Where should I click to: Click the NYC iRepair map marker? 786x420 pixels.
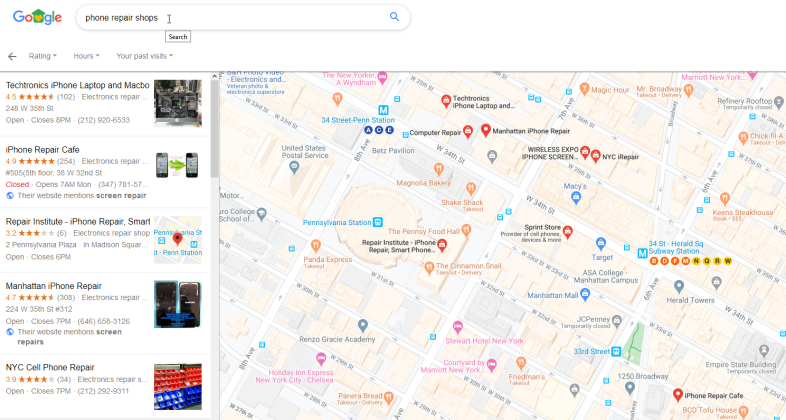(596, 156)
